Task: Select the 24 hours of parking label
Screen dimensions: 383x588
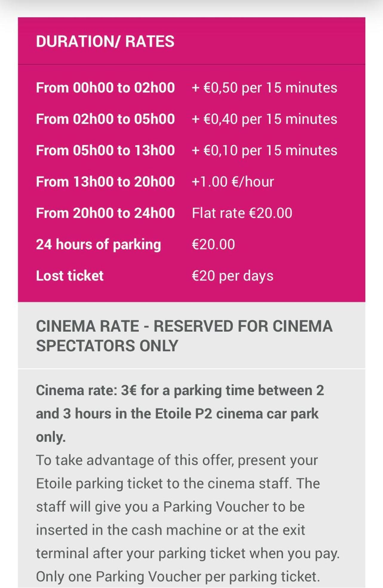Action: coord(99,245)
